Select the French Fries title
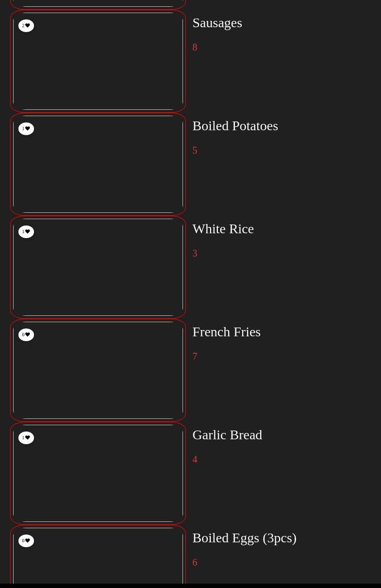This screenshot has width=381, height=588. pos(226,332)
